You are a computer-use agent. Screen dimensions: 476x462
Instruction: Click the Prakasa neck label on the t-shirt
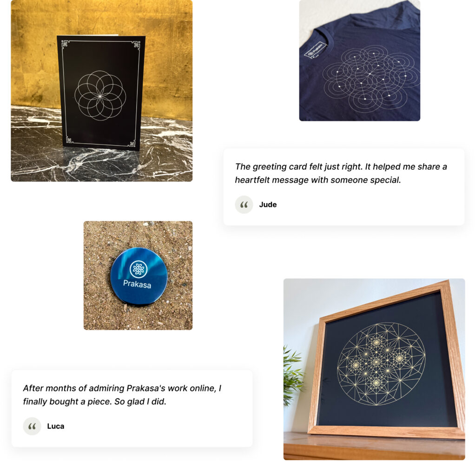click(315, 50)
